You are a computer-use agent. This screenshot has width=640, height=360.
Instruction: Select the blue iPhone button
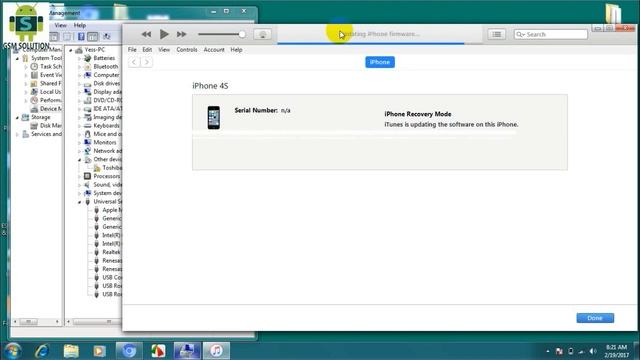[380, 62]
